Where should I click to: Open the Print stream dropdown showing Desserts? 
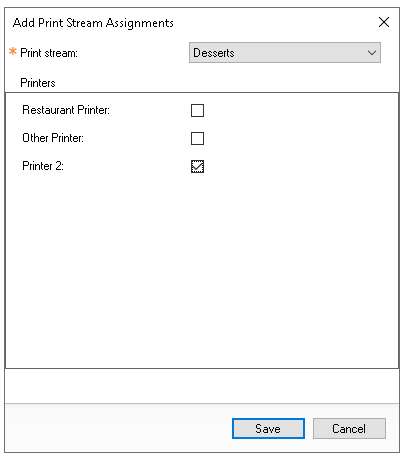coord(285,52)
